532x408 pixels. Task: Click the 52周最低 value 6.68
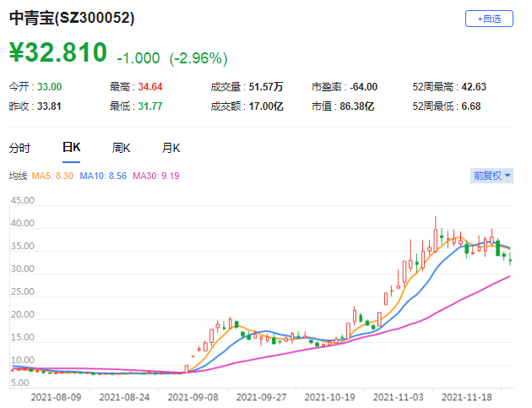coord(471,106)
